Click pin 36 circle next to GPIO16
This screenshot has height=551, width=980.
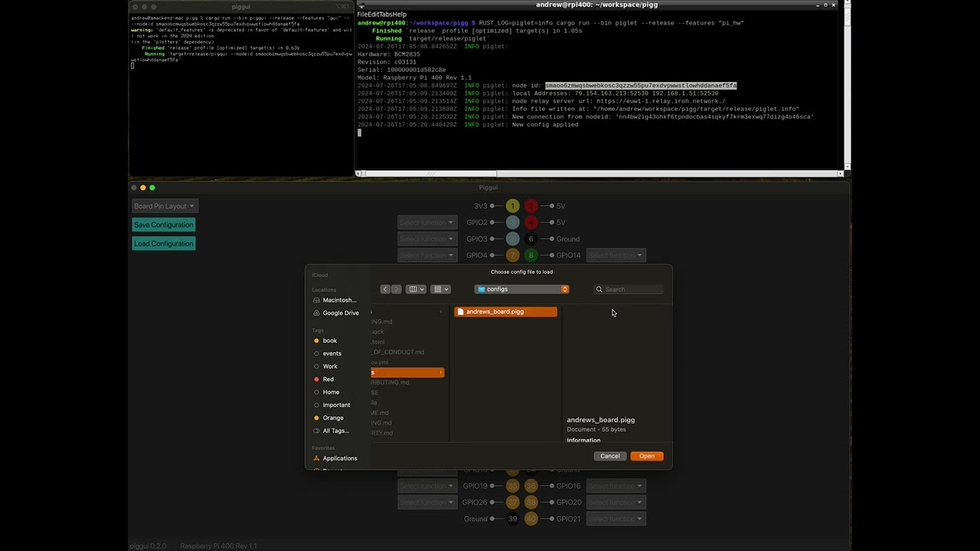point(531,486)
